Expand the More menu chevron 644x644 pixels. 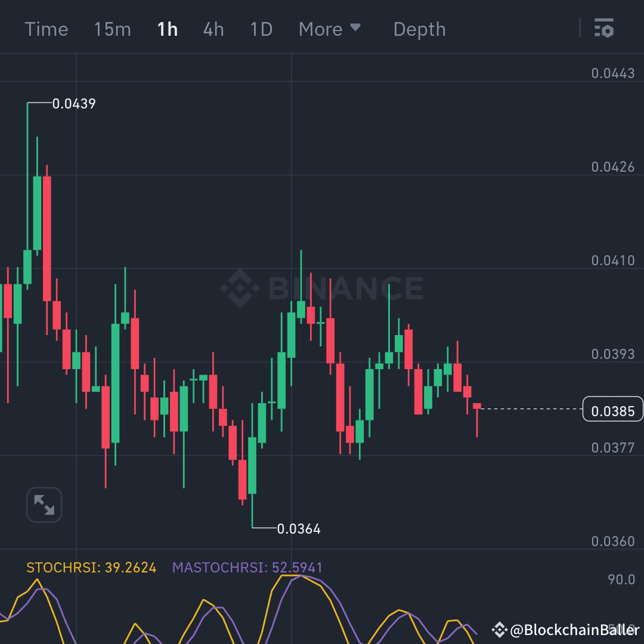pyautogui.click(x=356, y=27)
